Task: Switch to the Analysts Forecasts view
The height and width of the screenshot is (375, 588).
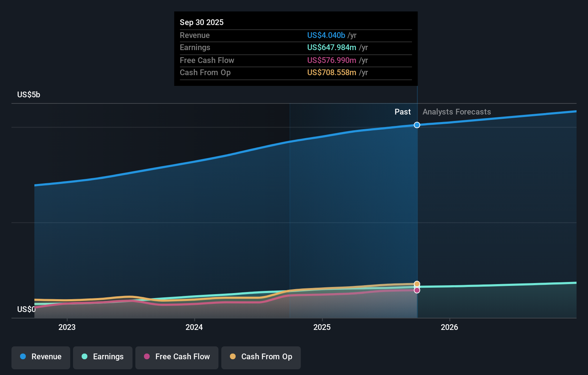Action: tap(456, 112)
